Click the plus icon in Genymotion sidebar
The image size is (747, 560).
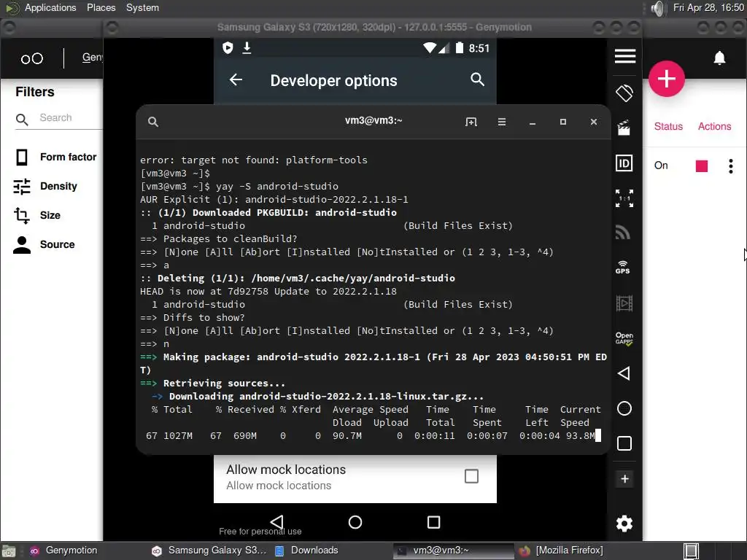(624, 478)
